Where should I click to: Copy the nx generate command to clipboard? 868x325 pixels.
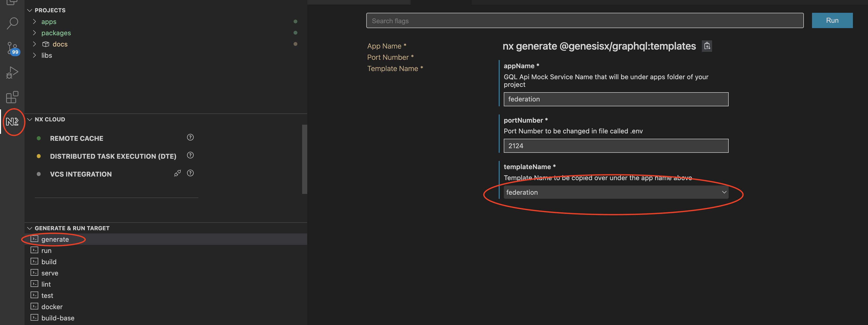(707, 46)
